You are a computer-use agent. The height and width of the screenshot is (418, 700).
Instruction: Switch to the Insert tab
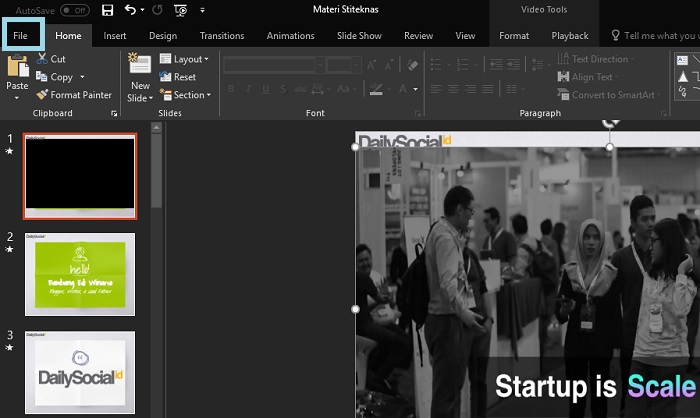click(x=115, y=36)
